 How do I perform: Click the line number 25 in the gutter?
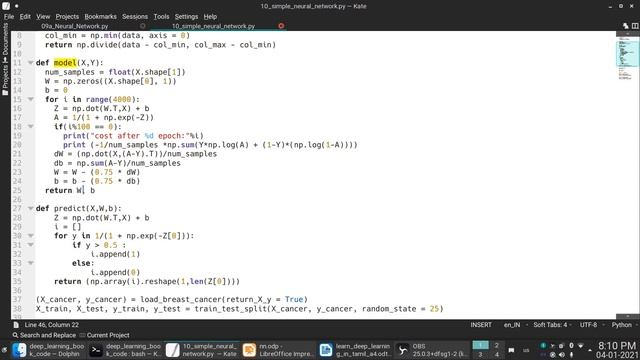pyautogui.click(x=17, y=190)
